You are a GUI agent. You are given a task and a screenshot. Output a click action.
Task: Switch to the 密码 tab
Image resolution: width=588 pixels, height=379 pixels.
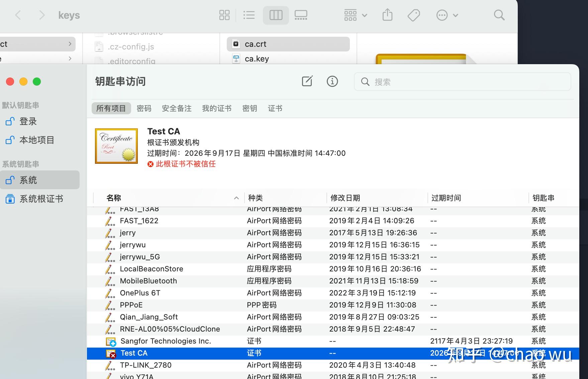click(x=144, y=108)
